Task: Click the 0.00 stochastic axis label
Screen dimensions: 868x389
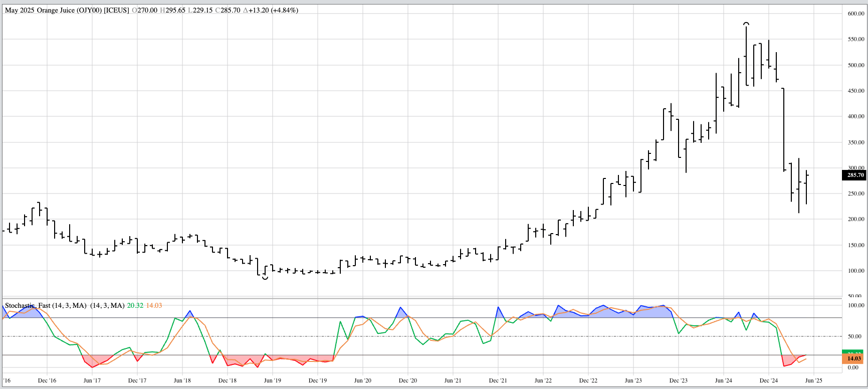Action: click(x=853, y=367)
